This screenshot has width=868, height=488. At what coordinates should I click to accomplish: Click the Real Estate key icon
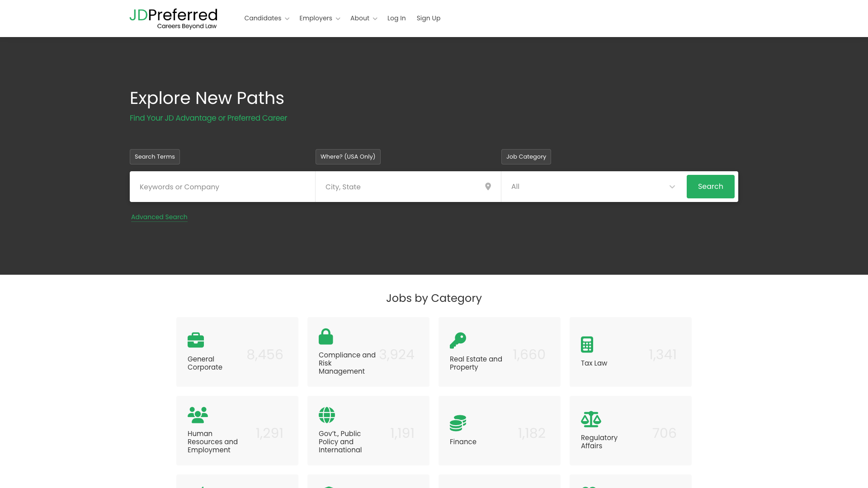click(458, 340)
